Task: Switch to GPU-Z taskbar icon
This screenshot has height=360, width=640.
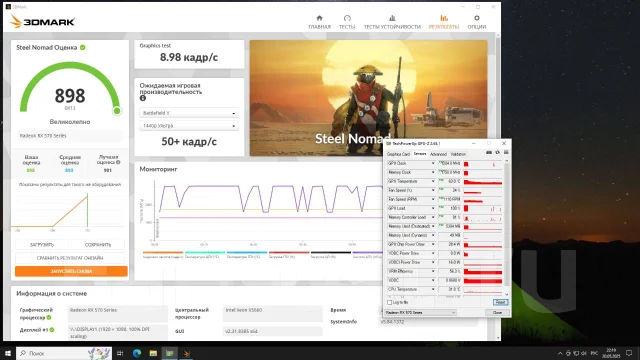Action: [x=169, y=353]
